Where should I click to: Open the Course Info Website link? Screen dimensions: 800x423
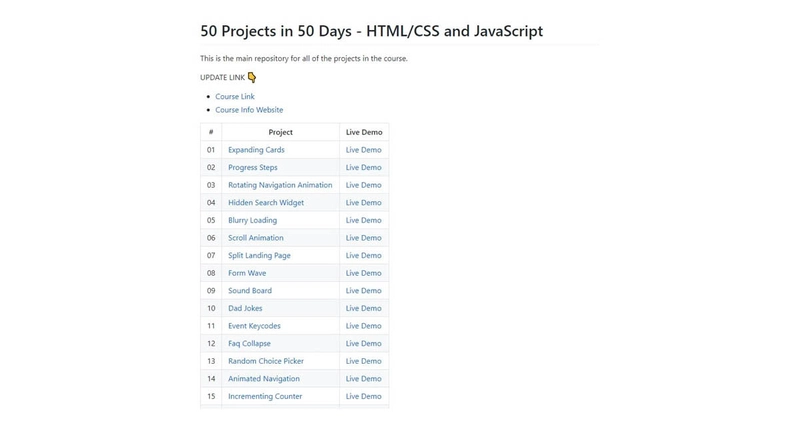point(249,110)
